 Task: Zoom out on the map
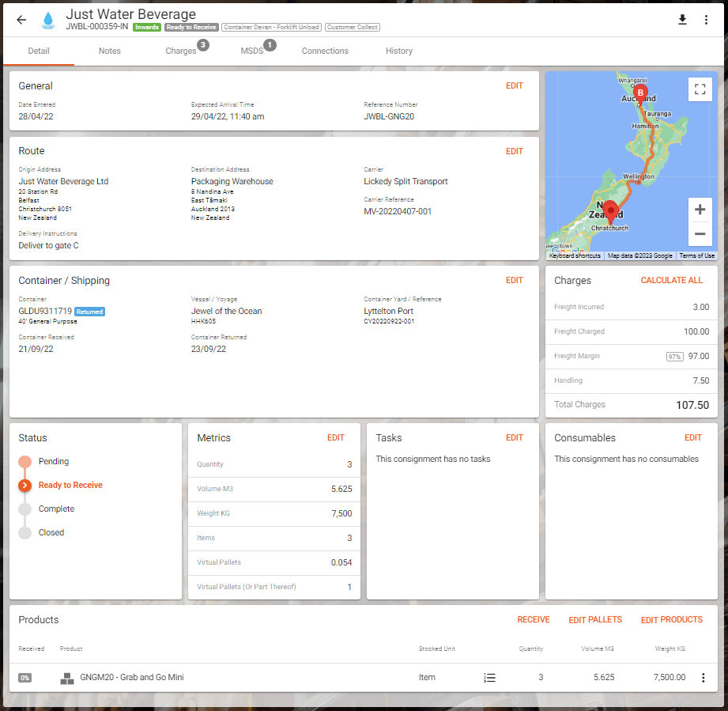(700, 233)
